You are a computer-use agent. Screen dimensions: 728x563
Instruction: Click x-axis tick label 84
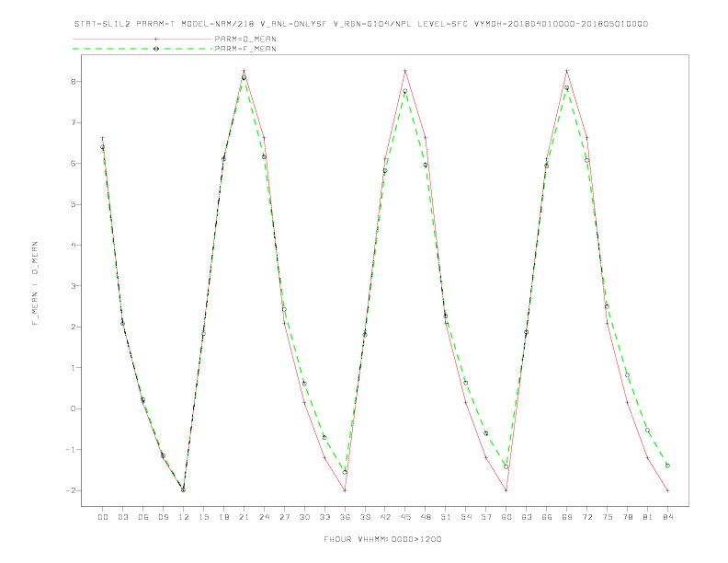668,517
